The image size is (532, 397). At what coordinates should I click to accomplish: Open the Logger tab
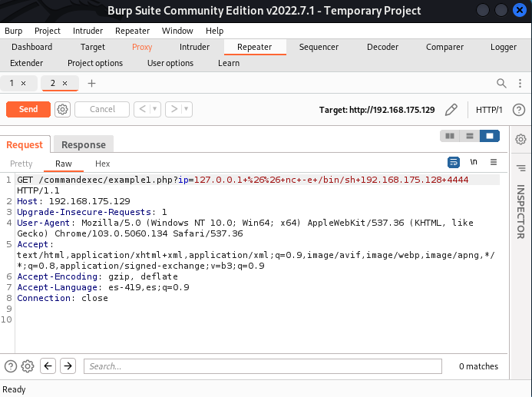coord(503,47)
